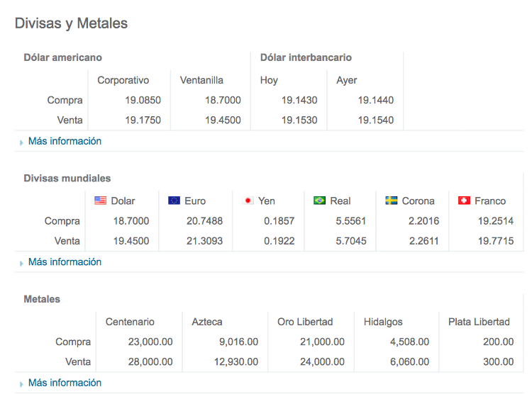Click the Brazil flag icon

(320, 201)
